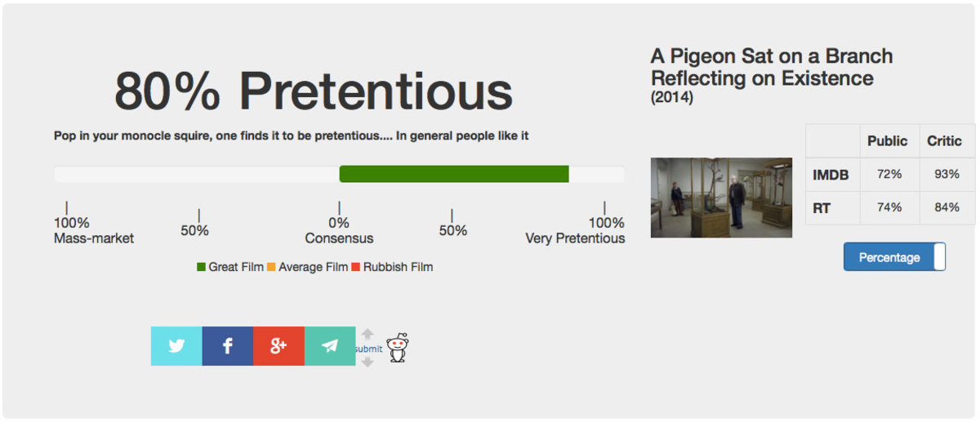Viewport: 980px width, 422px height.
Task: Share result on Twitter
Action: coord(176,346)
